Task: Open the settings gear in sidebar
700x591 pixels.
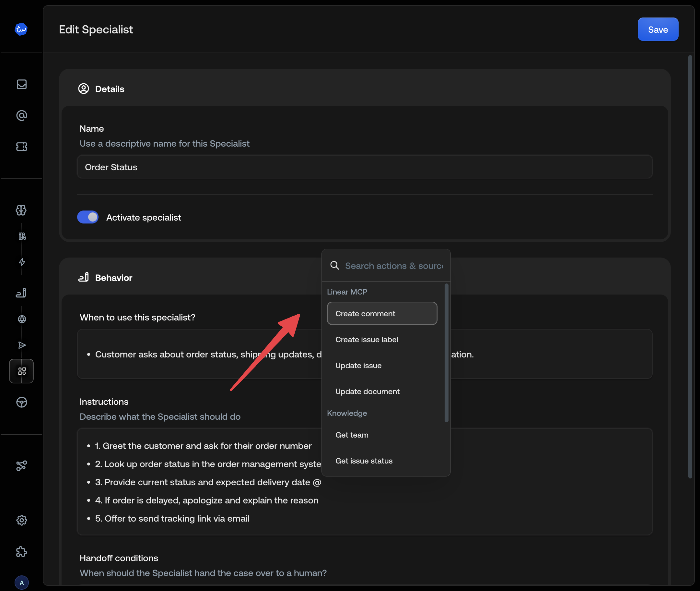Action: (22, 520)
